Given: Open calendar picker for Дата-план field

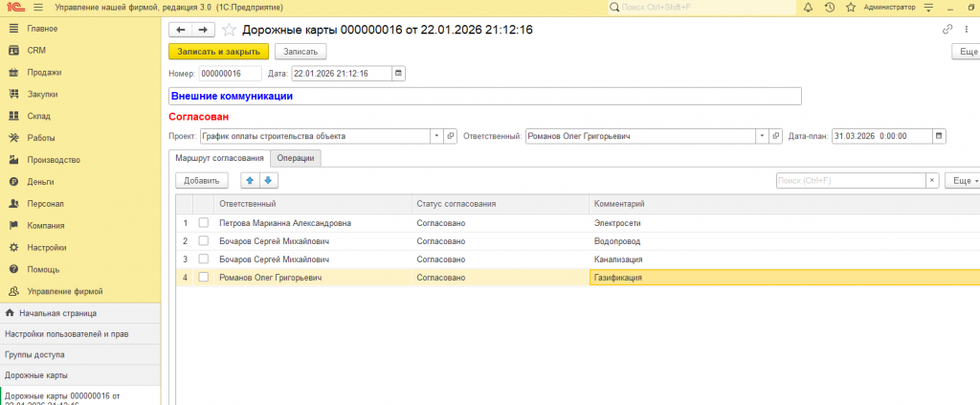Looking at the screenshot, I should [940, 136].
